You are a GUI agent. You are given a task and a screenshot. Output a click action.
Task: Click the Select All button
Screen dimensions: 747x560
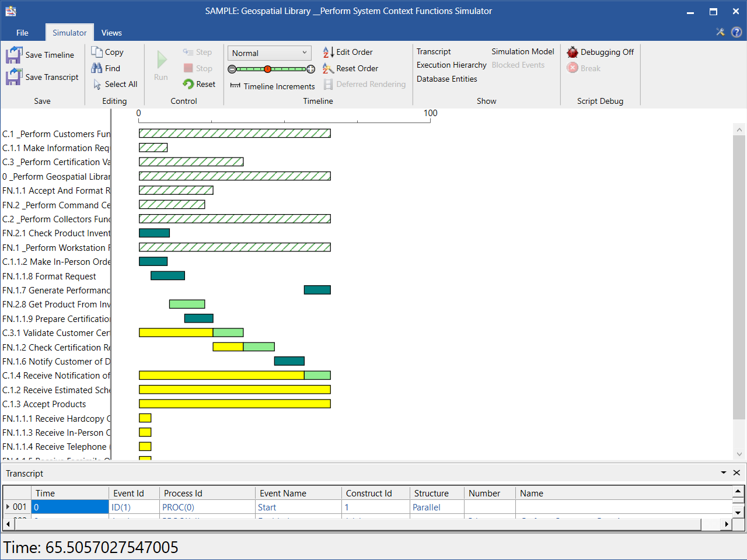(115, 84)
